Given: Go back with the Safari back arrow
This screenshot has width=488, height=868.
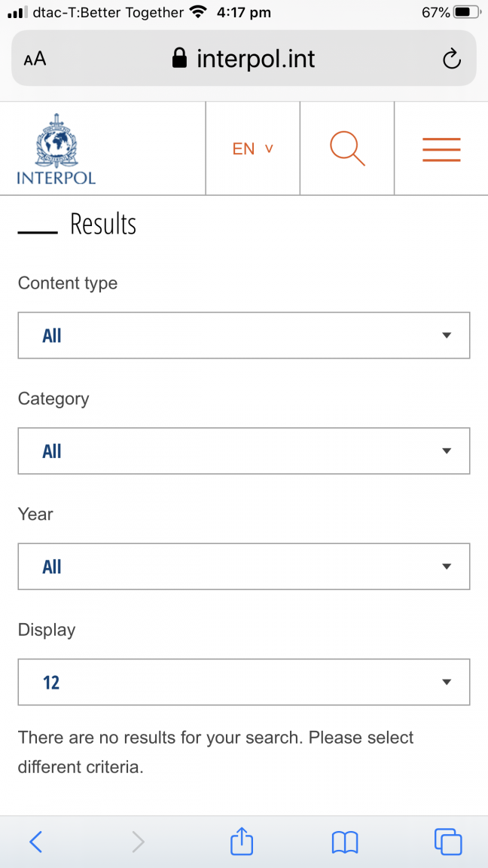Looking at the screenshot, I should tap(35, 842).
